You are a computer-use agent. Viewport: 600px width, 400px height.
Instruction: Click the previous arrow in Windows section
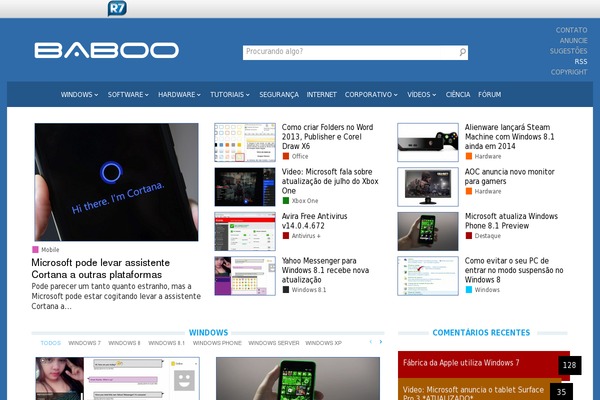(x=370, y=342)
